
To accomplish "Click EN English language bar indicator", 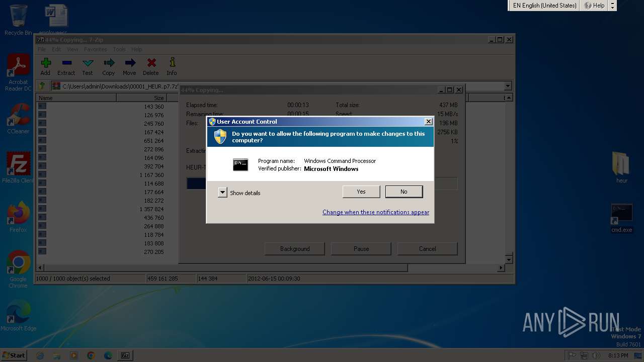I will pos(544,6).
